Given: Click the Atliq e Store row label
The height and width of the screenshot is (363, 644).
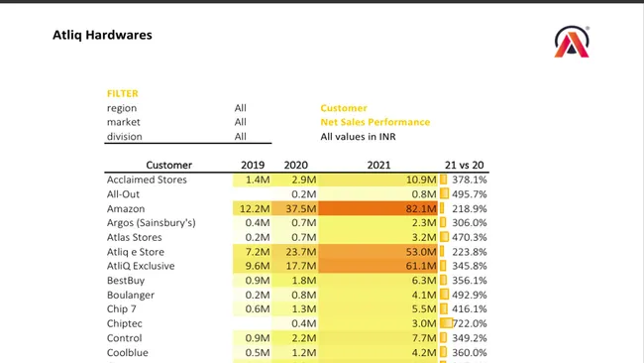Looking at the screenshot, I should pos(136,252).
